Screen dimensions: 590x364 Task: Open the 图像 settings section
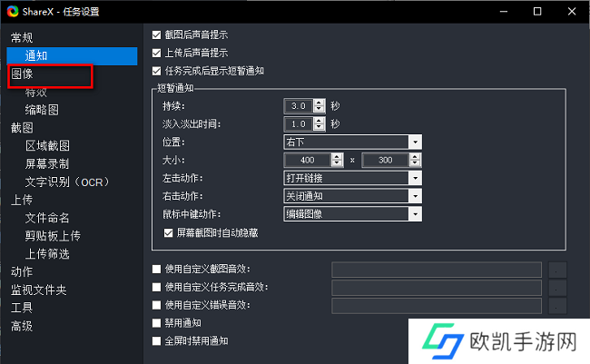[x=22, y=74]
